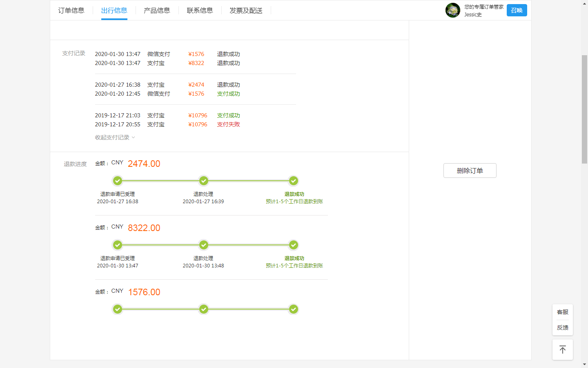Click the back-to-top arrow icon
588x368 pixels.
point(562,350)
